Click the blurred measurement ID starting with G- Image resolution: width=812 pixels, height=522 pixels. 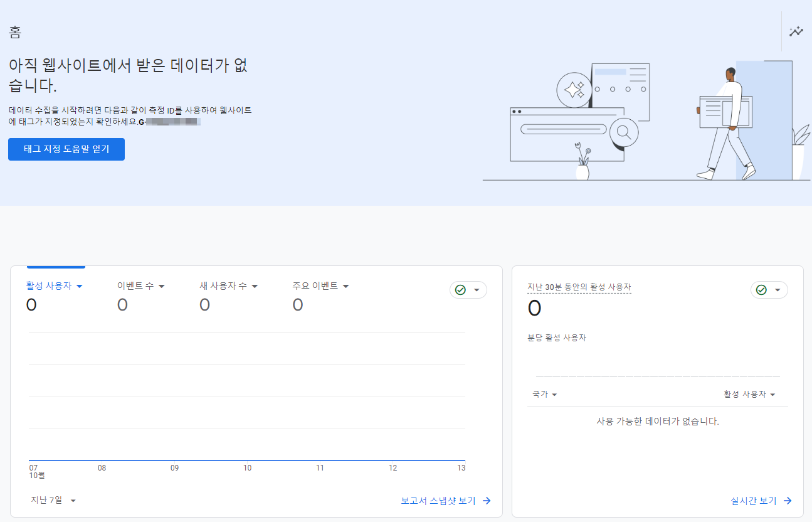[x=169, y=122]
